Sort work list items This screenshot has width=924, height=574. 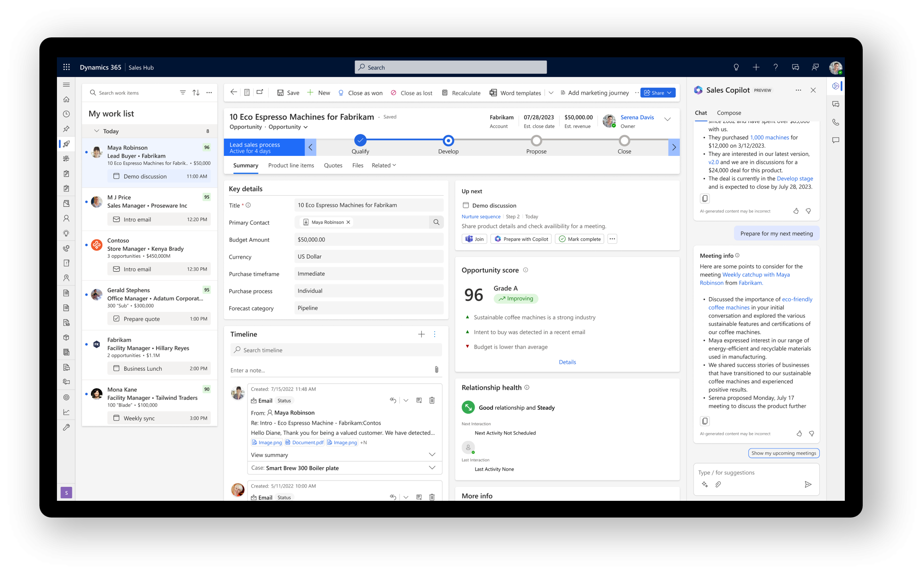pyautogui.click(x=196, y=93)
